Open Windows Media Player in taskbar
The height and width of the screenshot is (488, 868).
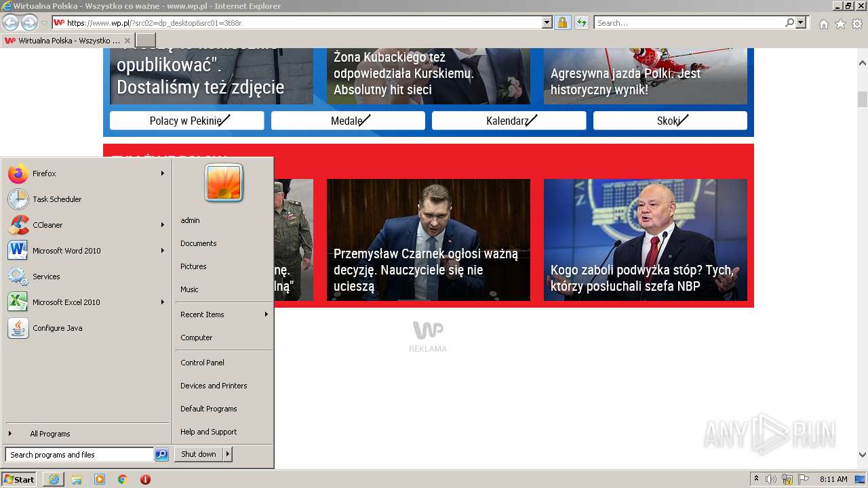(x=100, y=479)
